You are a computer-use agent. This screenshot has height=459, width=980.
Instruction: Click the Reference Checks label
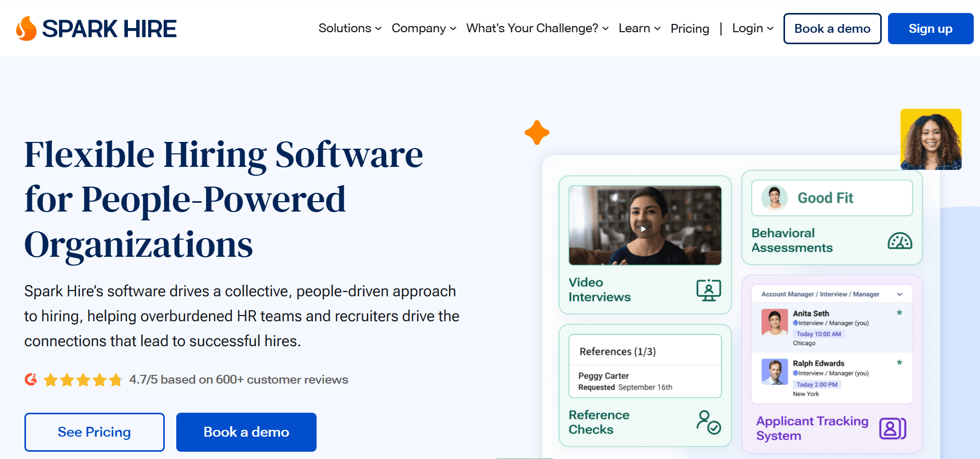pos(599,422)
